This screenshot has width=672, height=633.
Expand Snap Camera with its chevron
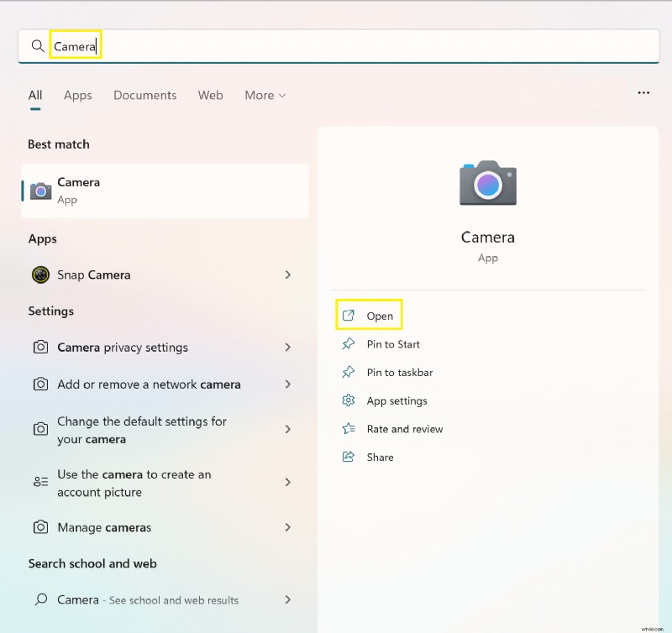pos(288,275)
